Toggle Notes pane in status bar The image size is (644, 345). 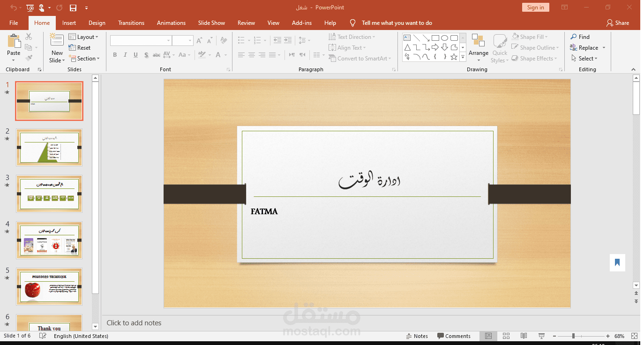pyautogui.click(x=417, y=336)
